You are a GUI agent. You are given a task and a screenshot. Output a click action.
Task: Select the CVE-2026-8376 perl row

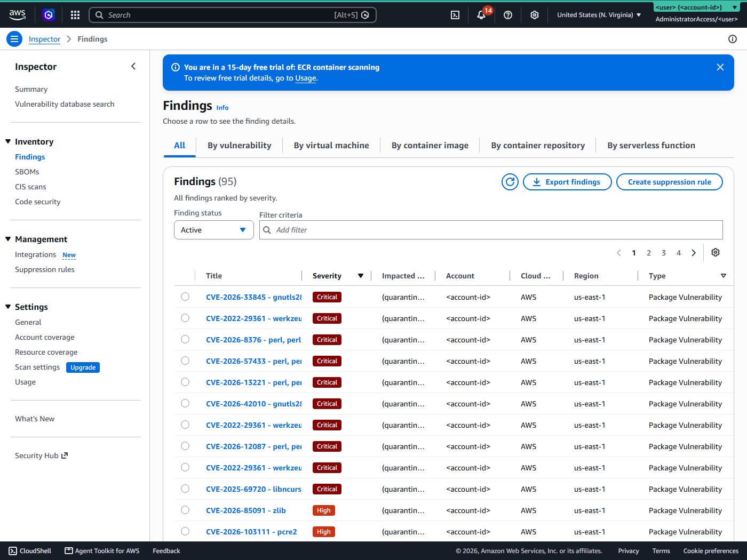(185, 339)
